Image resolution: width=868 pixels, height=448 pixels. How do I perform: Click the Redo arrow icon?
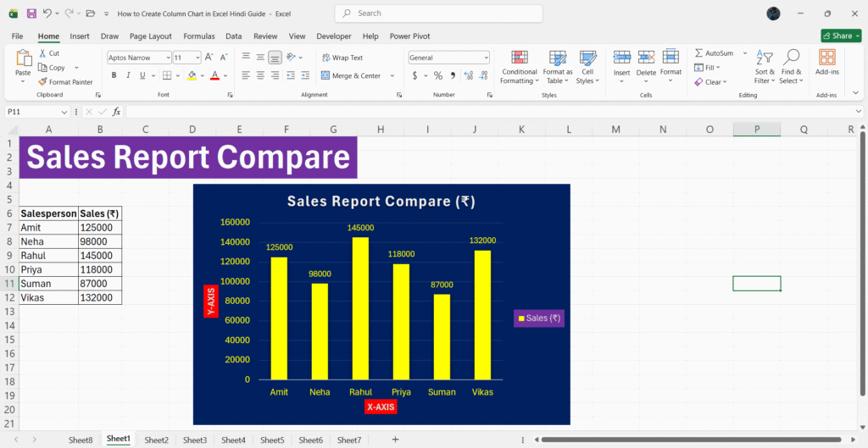click(70, 14)
